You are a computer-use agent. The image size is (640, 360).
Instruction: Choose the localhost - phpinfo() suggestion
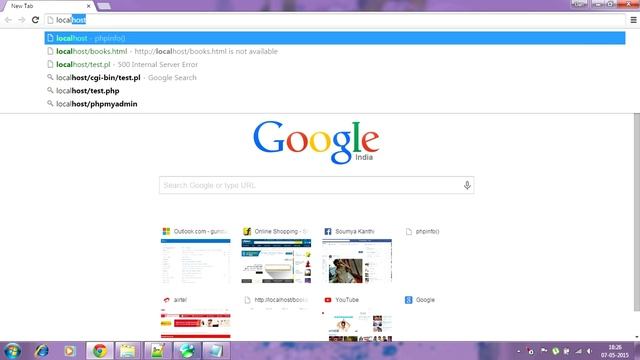[335, 38]
